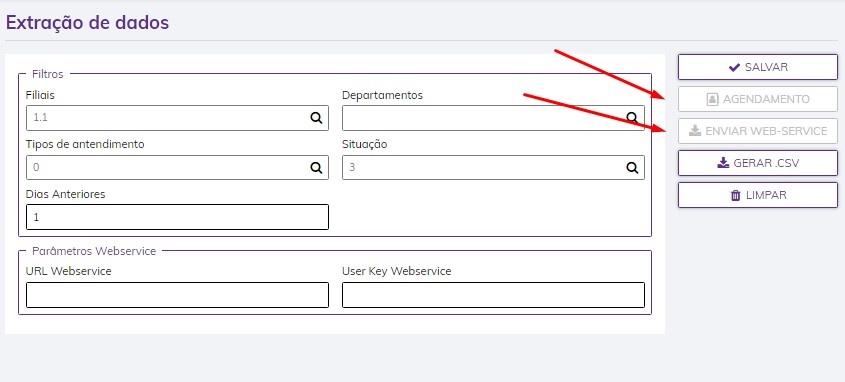Click the User Key Webservice field

493,295
